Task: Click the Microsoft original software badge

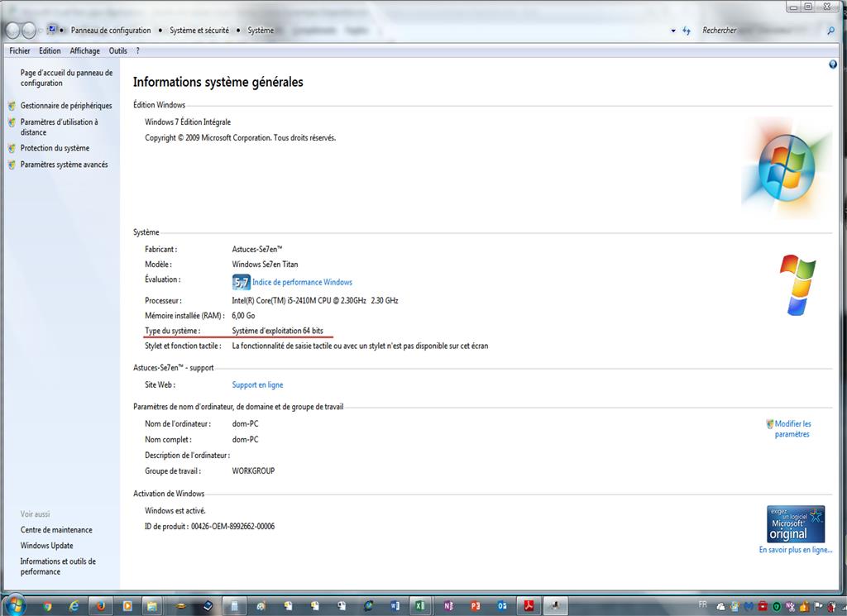Action: (x=796, y=523)
